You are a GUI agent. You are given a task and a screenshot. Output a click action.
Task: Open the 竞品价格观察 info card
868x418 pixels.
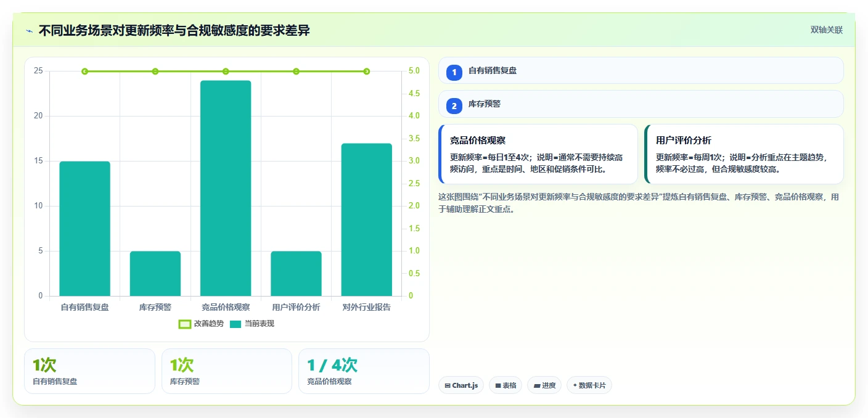[x=538, y=154]
